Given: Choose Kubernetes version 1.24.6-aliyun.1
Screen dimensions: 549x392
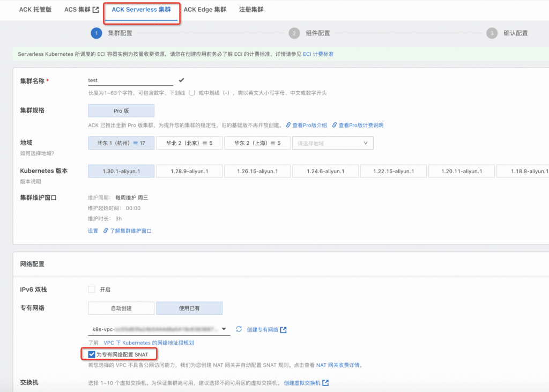Looking at the screenshot, I should (325, 171).
